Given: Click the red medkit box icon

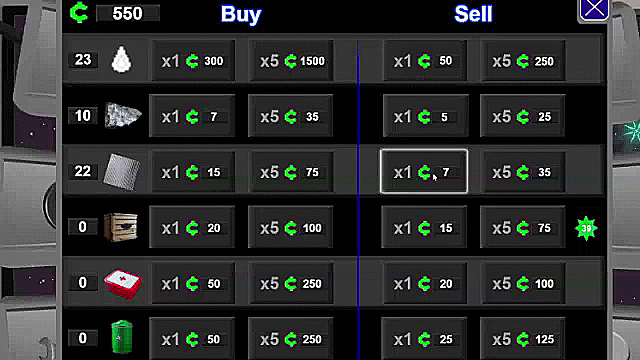Looking at the screenshot, I should 123,284.
